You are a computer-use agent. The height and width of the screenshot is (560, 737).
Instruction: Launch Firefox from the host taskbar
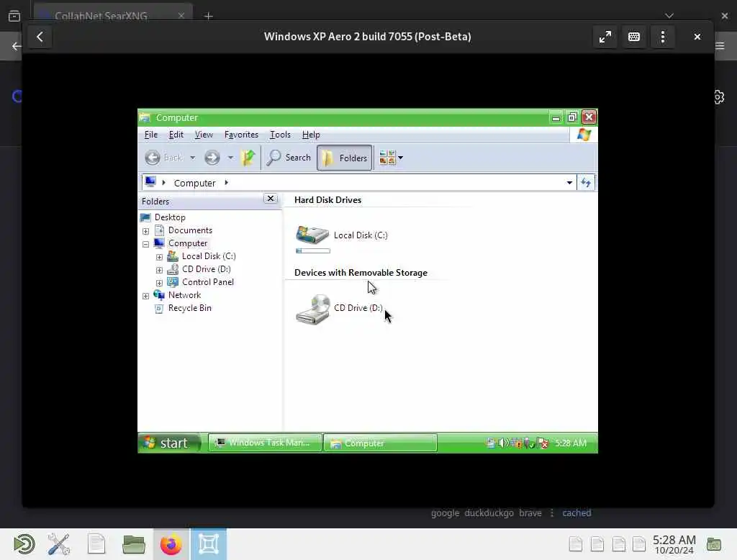tap(171, 544)
